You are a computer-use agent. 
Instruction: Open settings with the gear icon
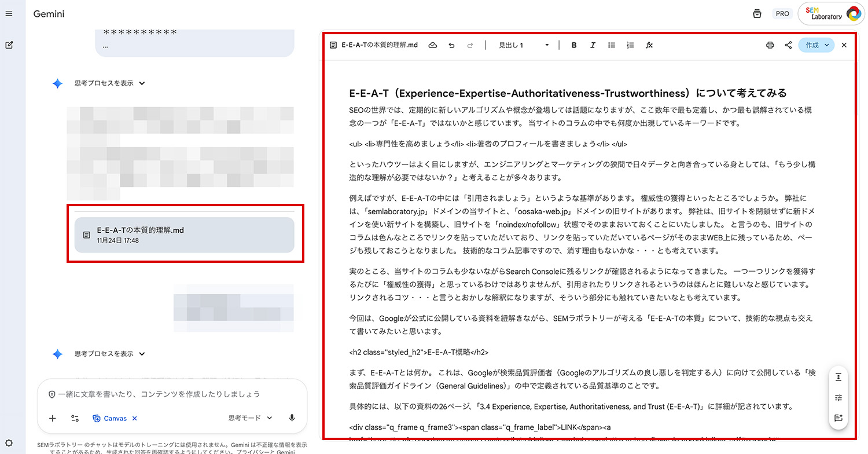tap(9, 443)
